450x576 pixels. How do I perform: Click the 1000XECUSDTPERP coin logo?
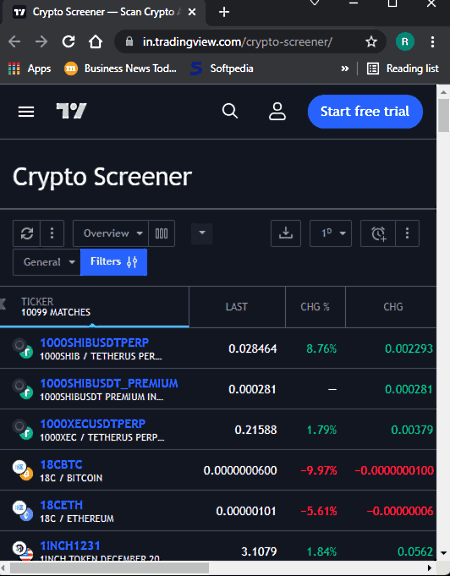[23, 429]
